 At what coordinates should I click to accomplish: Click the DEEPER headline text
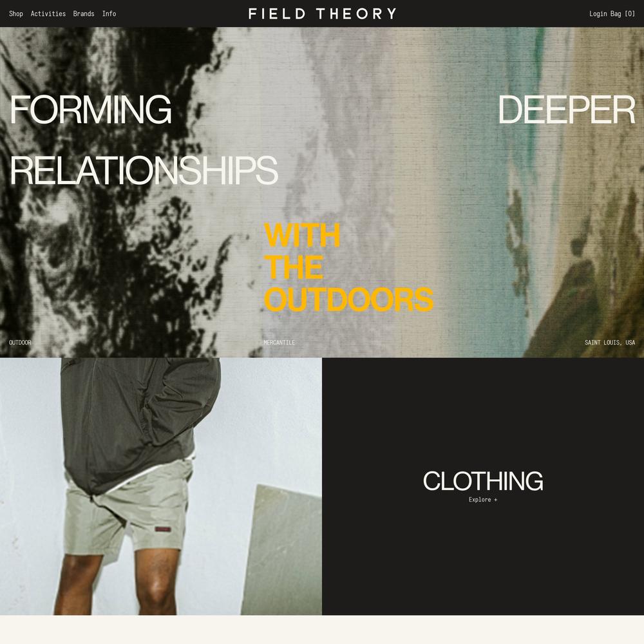[x=566, y=109]
